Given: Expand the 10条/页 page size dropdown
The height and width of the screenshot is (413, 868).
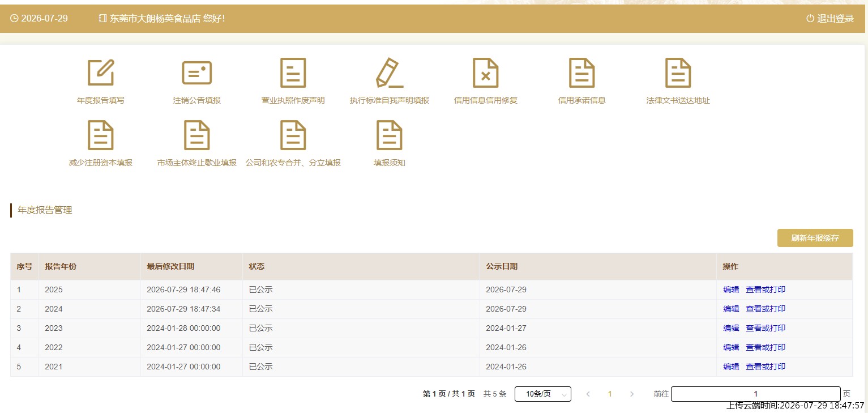Looking at the screenshot, I should point(542,394).
